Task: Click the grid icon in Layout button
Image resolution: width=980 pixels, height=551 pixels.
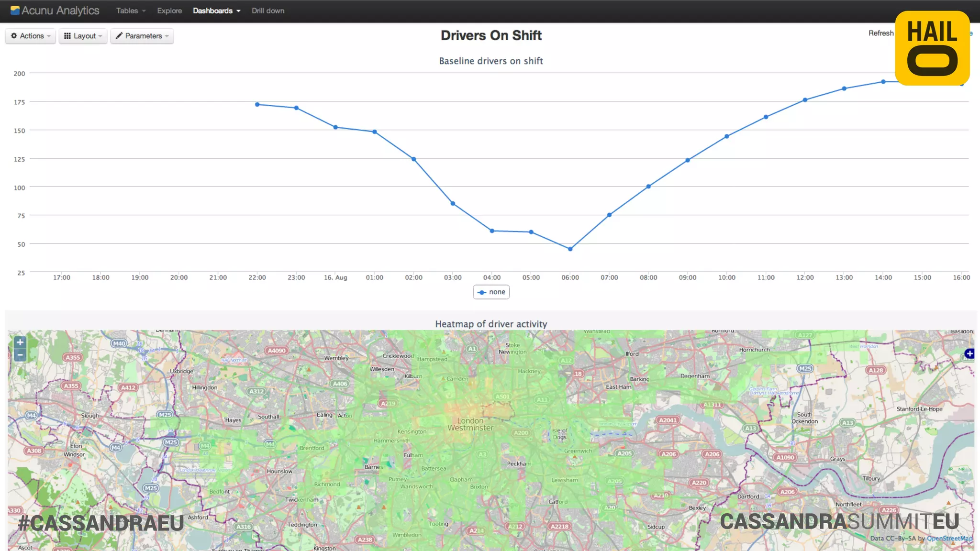Action: pos(67,36)
